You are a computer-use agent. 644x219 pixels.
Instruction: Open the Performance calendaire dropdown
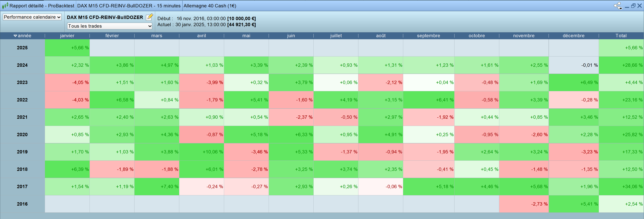(x=32, y=17)
